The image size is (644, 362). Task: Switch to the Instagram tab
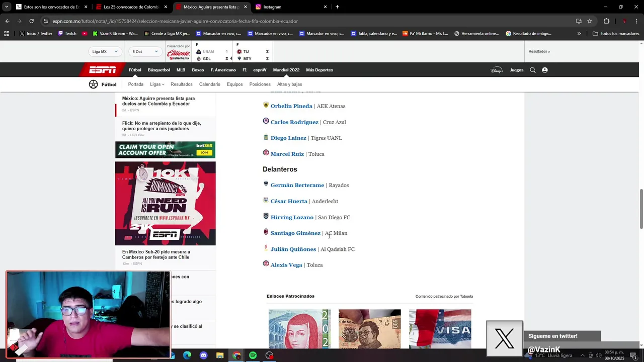tap(291, 7)
